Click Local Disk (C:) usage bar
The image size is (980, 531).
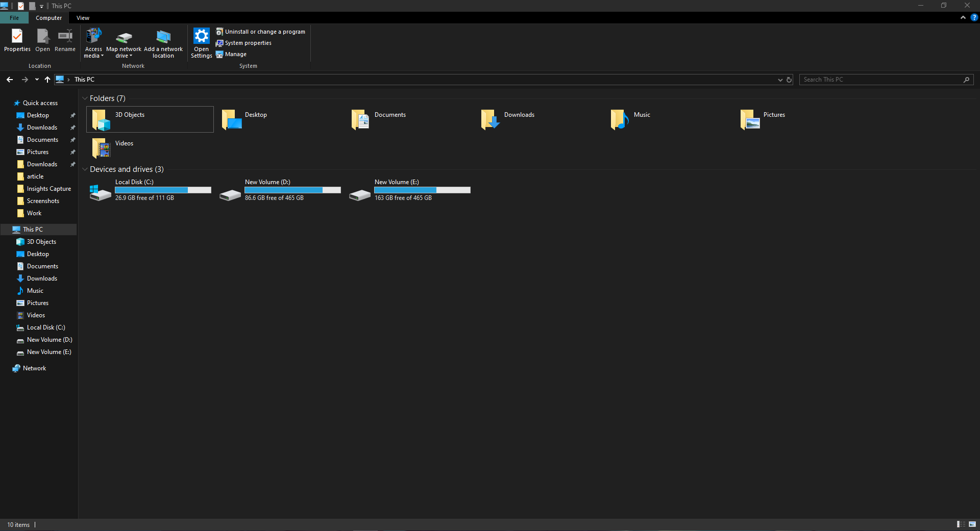163,190
